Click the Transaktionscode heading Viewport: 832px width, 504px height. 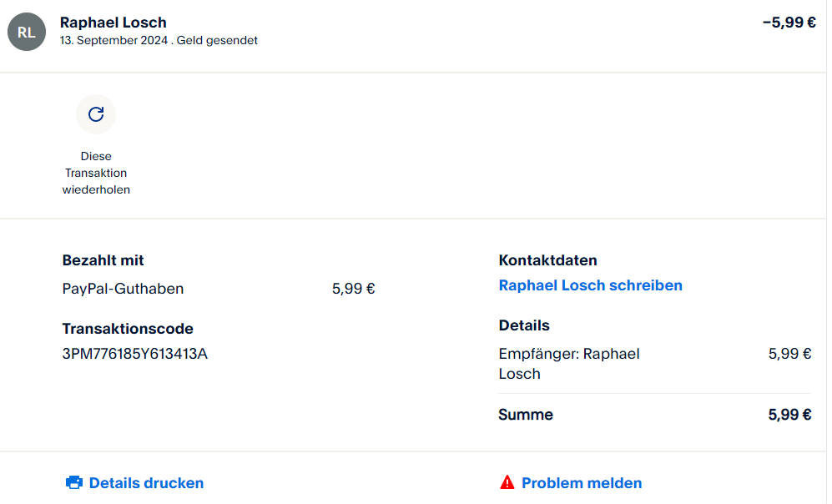[x=128, y=329]
